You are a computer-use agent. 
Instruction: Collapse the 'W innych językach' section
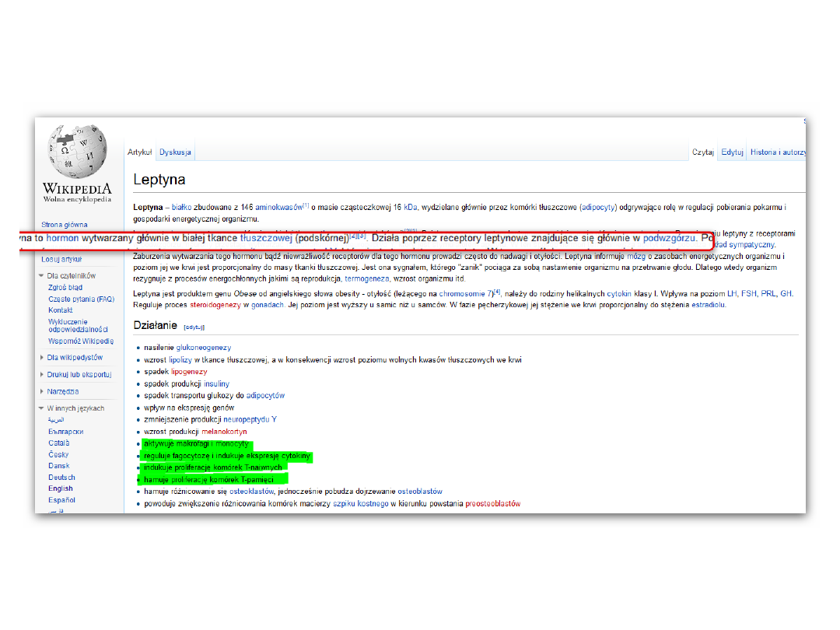coord(42,408)
